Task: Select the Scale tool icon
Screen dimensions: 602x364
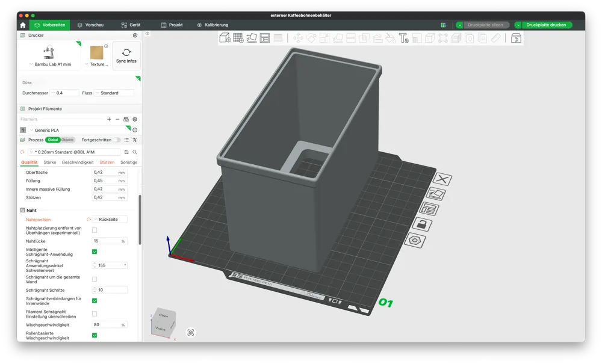Action: click(324, 38)
